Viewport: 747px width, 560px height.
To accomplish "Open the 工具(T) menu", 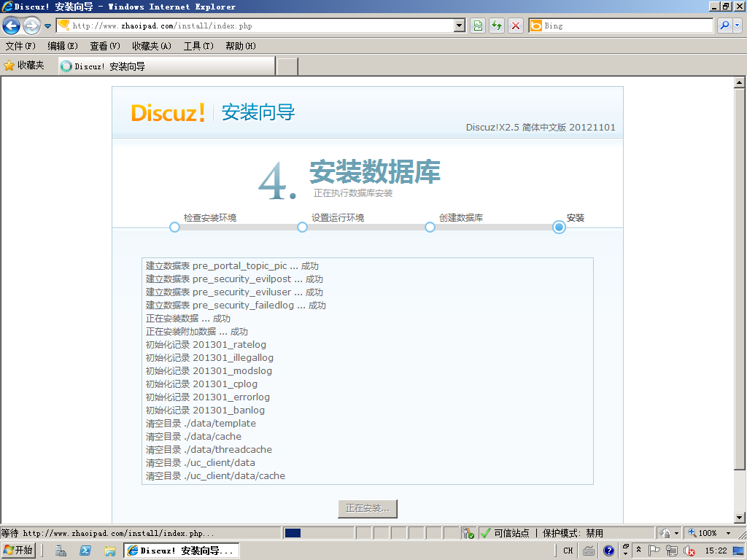I will [198, 46].
